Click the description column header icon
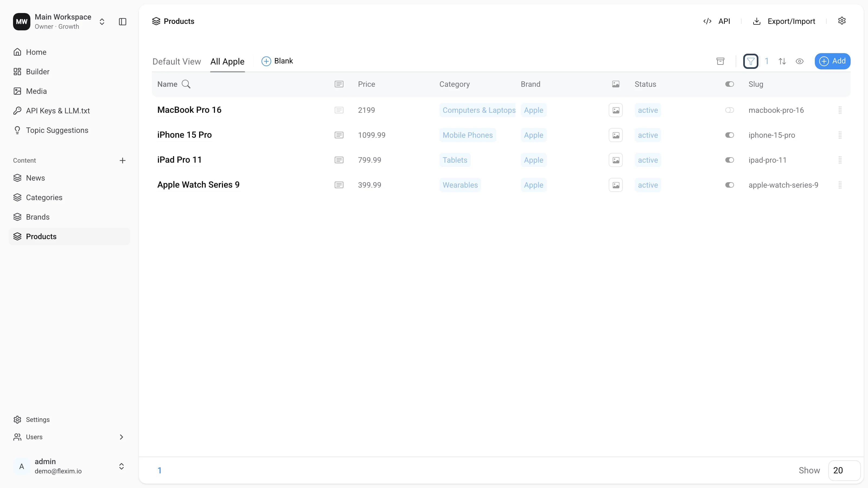The width and height of the screenshot is (868, 488). (339, 84)
